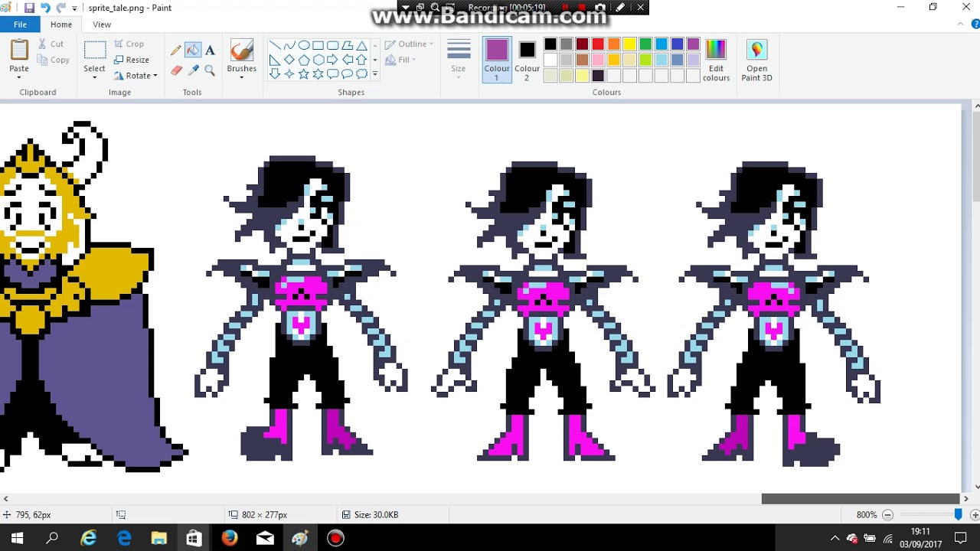Click the zoom out minus button
980x551 pixels.
(887, 515)
